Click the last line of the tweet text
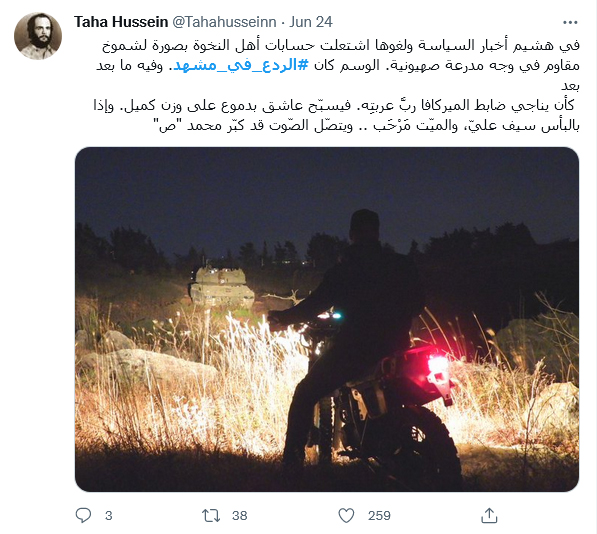Viewport: 597px width, 534px height. [x=366, y=125]
